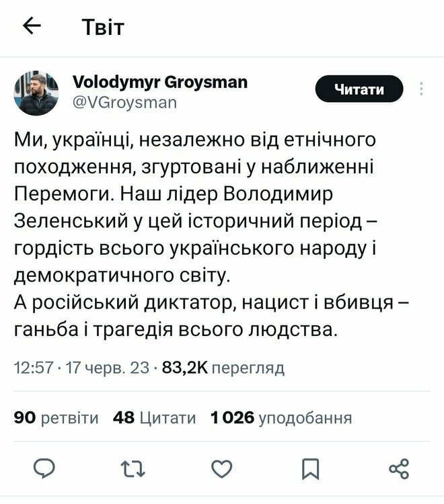444x504 pixels.
Task: Open the three-dot more options menu
Action: pos(422,90)
